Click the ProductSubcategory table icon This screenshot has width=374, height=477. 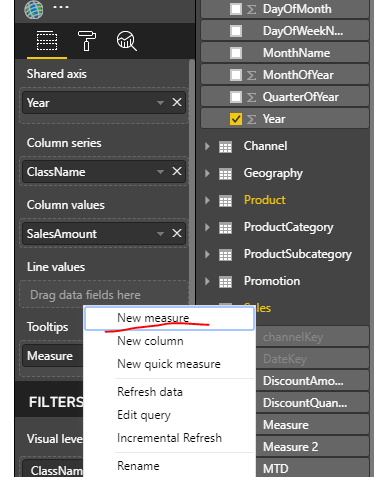pos(225,255)
